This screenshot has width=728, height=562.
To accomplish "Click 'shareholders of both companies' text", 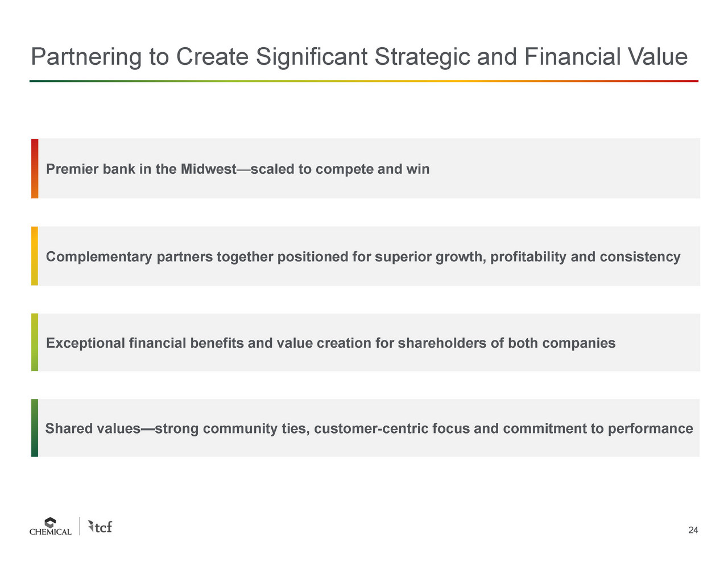I will [x=507, y=343].
